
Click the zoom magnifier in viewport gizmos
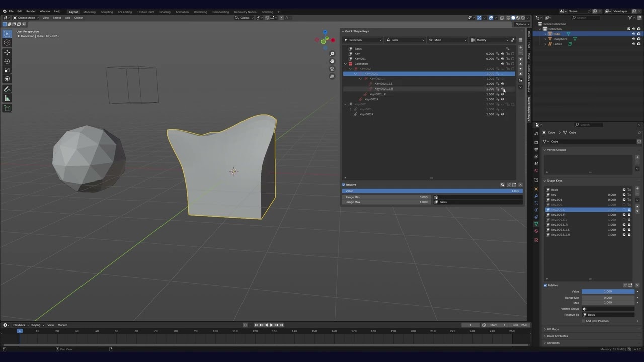[x=332, y=54]
